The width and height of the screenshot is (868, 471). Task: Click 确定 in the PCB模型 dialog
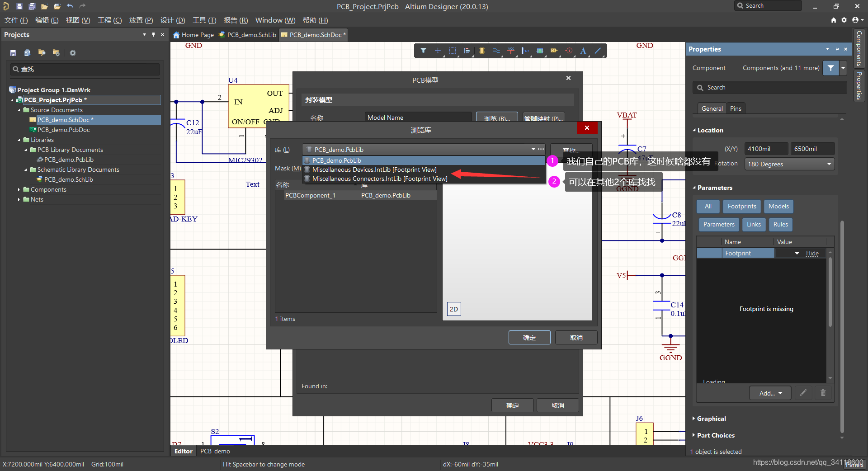pos(513,405)
